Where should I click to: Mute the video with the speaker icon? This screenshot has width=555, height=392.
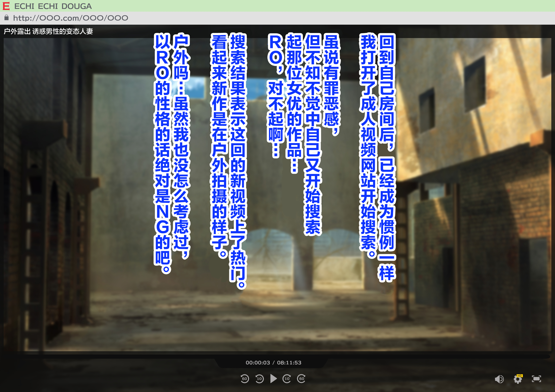[x=499, y=379]
